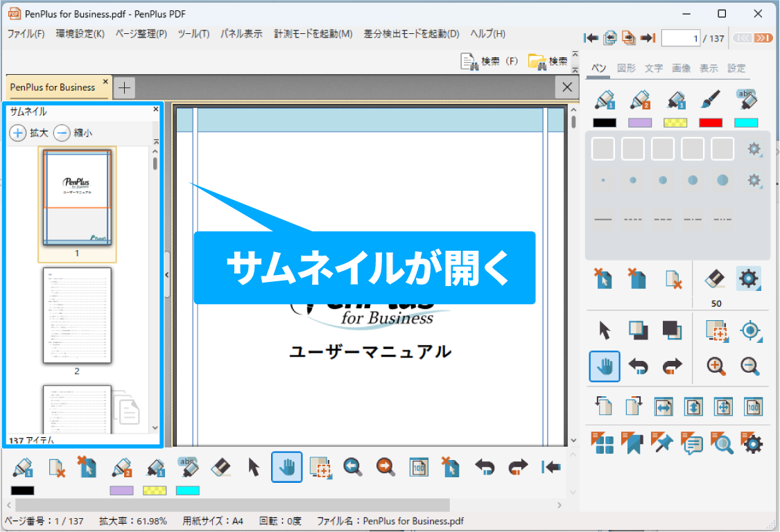The image size is (780, 532).
Task: Click the 検索 (F) document search button
Action: (489, 61)
